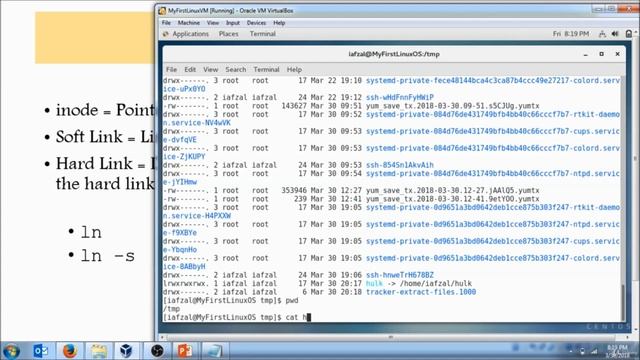Open the Windows tray network icon
This screenshot has width=640, height=360.
[594, 351]
